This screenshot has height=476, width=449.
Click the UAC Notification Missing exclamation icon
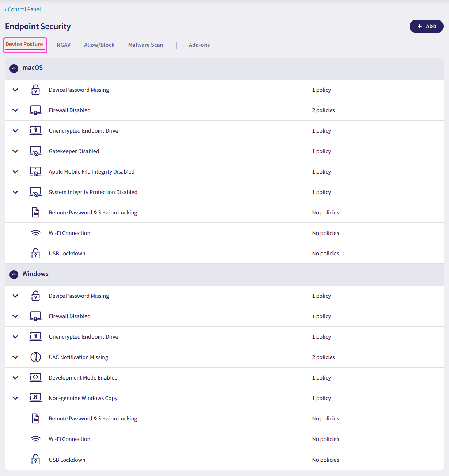coord(35,357)
